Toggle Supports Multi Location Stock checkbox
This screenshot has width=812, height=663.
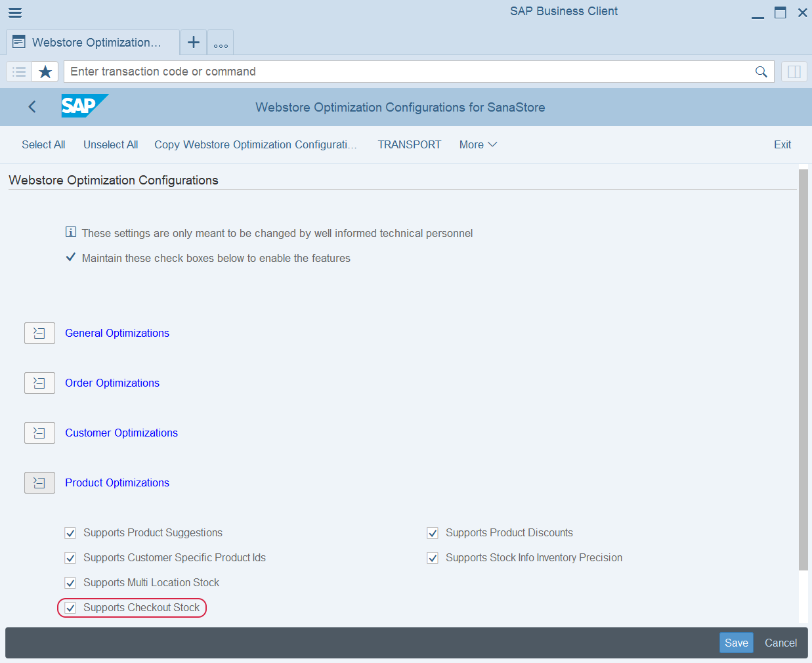tap(70, 583)
